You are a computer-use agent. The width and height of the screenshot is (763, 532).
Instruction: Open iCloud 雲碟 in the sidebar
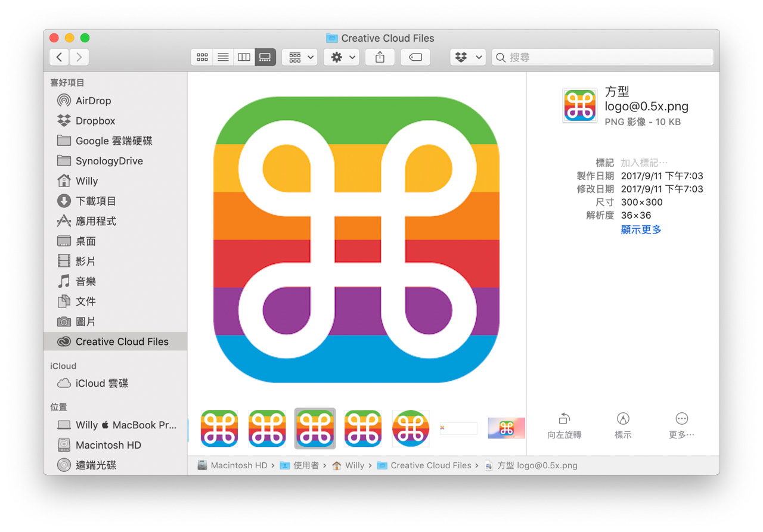tap(115, 383)
